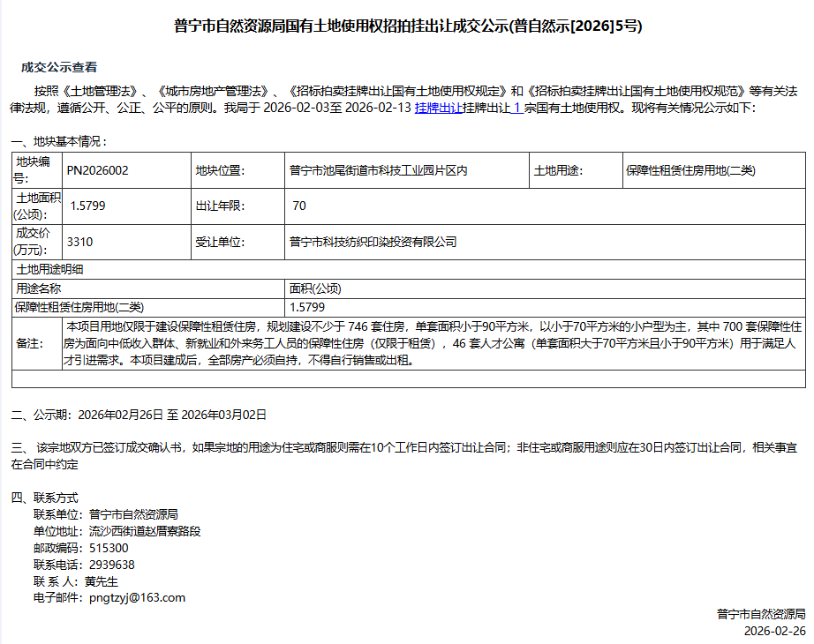Click the underlined "1" parcel count link
814x644 pixels.
(x=516, y=109)
